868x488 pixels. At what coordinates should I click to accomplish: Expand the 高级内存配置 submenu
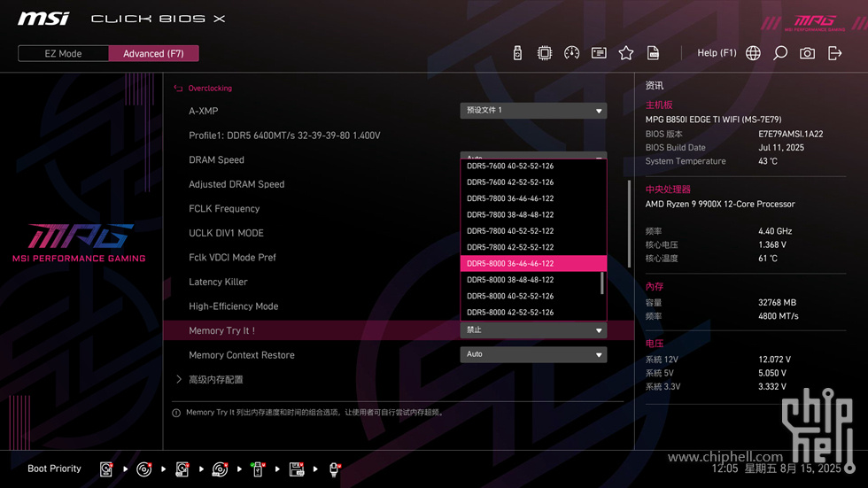click(x=215, y=380)
